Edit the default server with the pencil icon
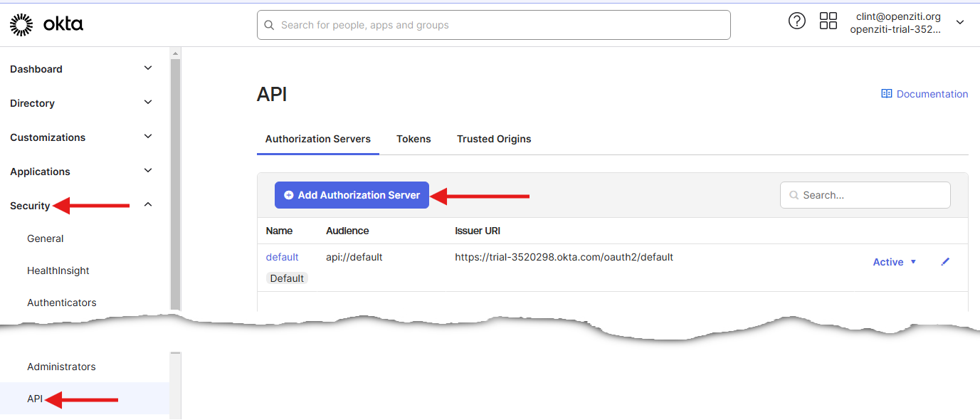This screenshot has height=420, width=980. coord(945,262)
